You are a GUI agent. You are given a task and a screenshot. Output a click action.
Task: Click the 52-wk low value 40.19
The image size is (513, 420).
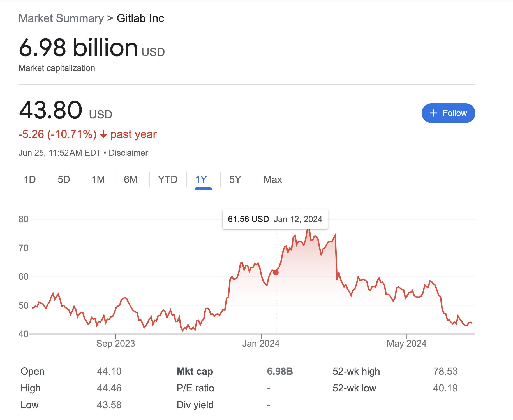tap(445, 388)
